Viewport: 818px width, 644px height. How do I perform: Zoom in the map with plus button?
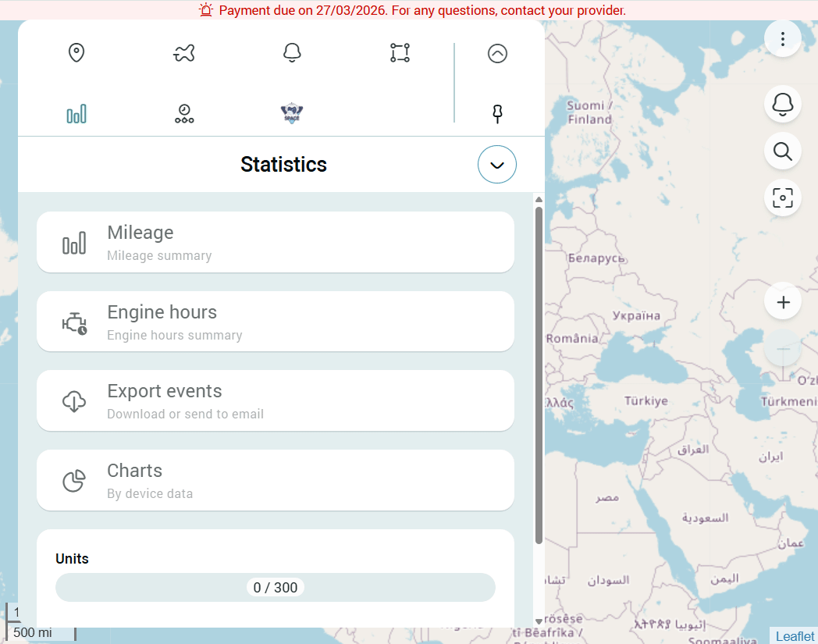pos(783,303)
